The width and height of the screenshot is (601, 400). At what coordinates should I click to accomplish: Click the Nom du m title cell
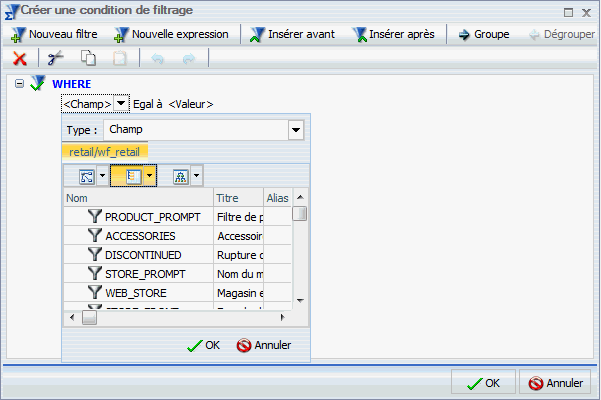pos(238,274)
